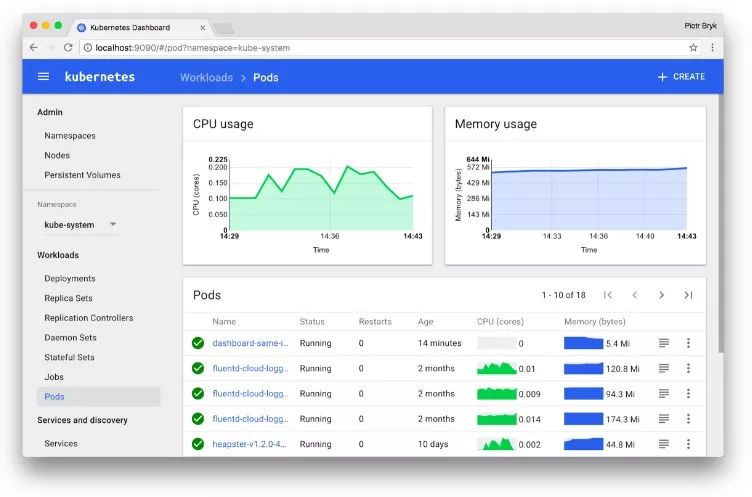Reload the page with refresh icon
The height and width of the screenshot is (497, 752).
point(68,47)
